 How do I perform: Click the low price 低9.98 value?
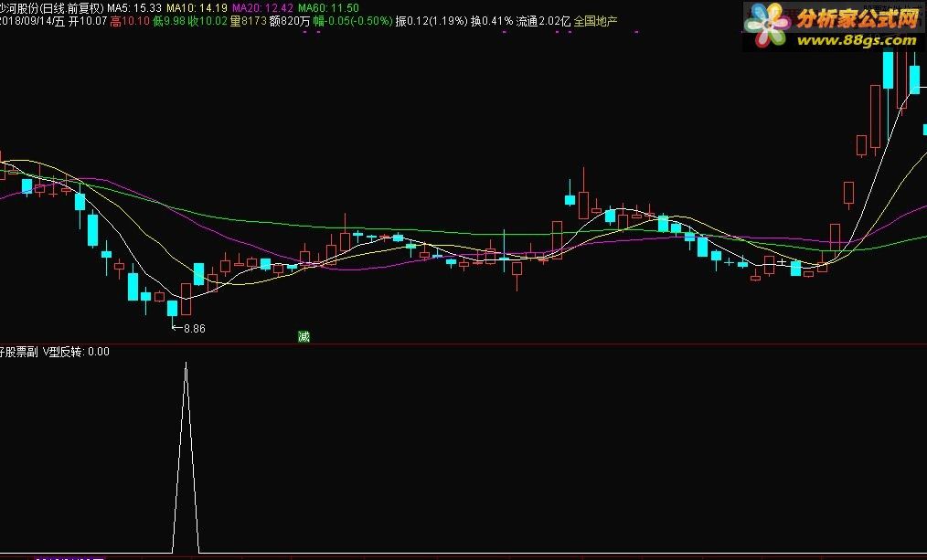coord(168,21)
